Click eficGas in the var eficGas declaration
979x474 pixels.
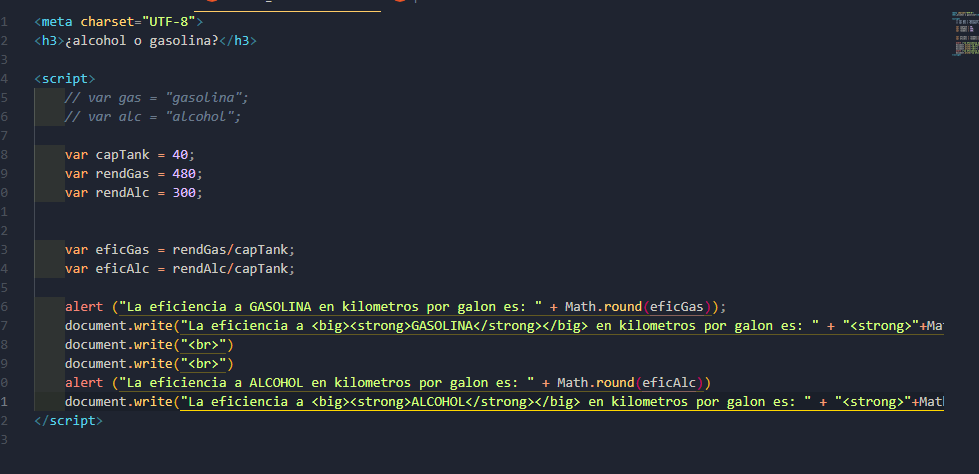click(x=122, y=250)
